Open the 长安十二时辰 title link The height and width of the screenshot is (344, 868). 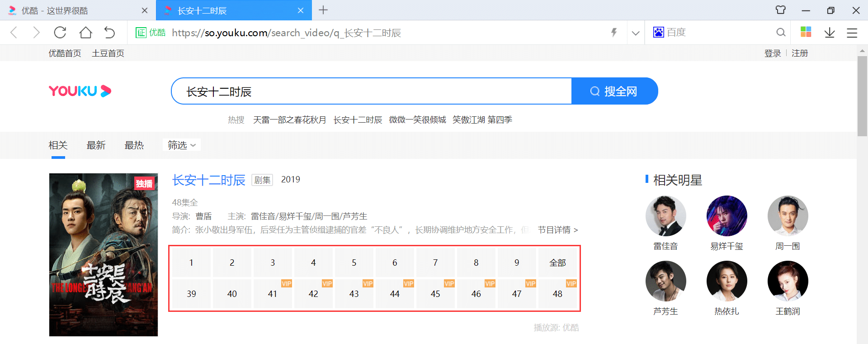208,180
